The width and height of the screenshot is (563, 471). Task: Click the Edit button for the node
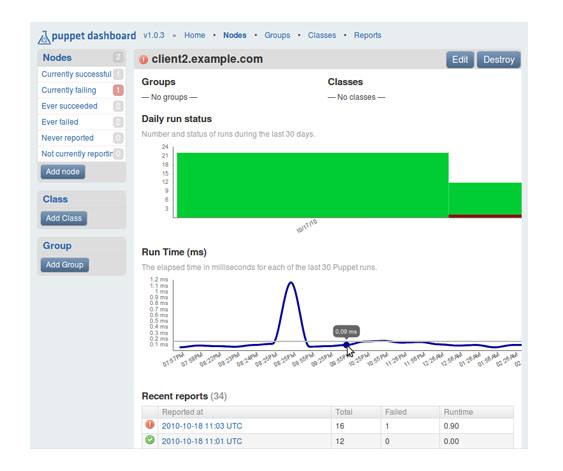pos(460,60)
